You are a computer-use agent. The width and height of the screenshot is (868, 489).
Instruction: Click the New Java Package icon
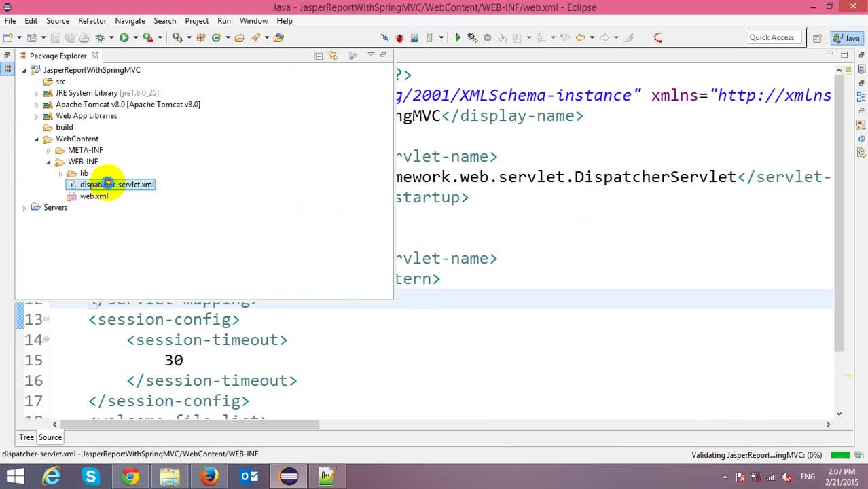[x=201, y=38]
